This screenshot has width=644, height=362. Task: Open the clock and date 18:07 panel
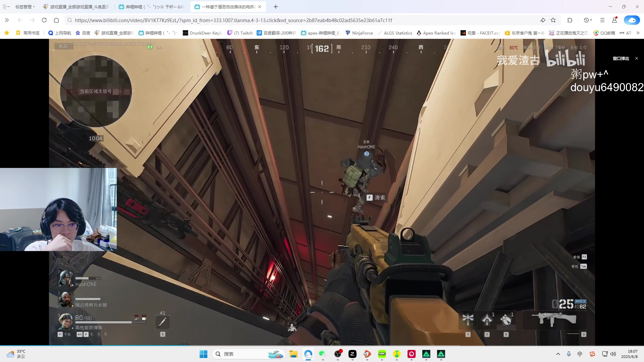pyautogui.click(x=629, y=354)
